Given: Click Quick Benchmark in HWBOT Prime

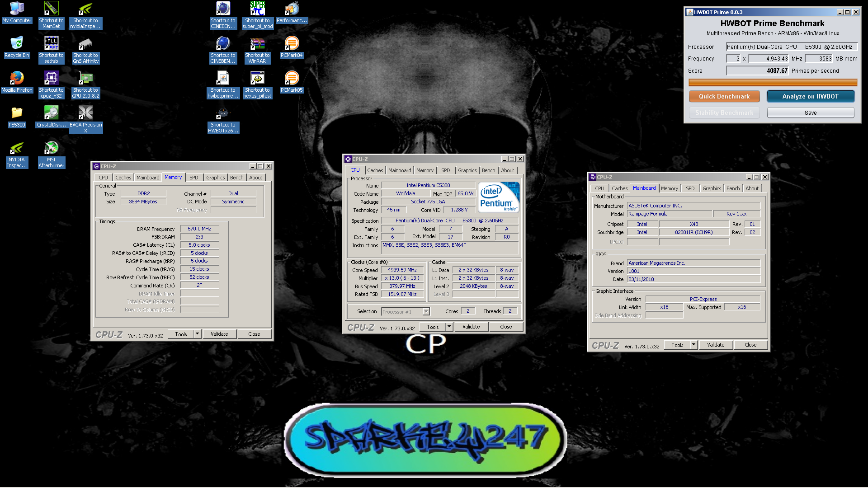Looking at the screenshot, I should (x=724, y=96).
